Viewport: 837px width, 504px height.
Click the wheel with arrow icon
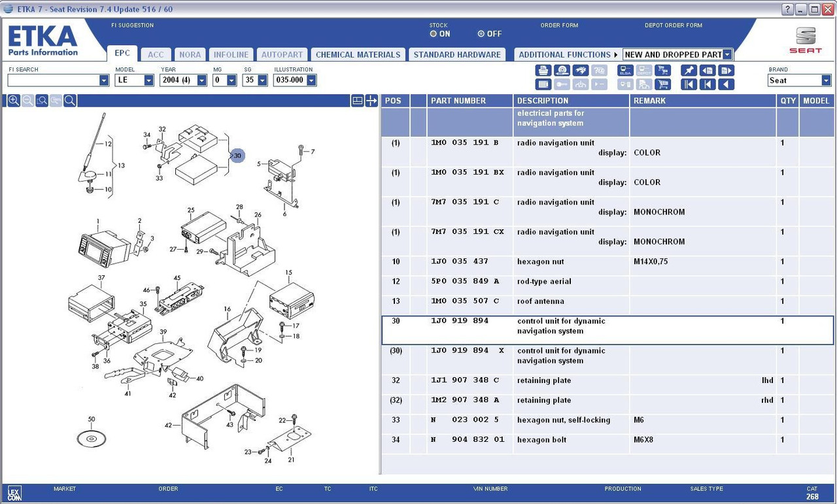[x=562, y=71]
